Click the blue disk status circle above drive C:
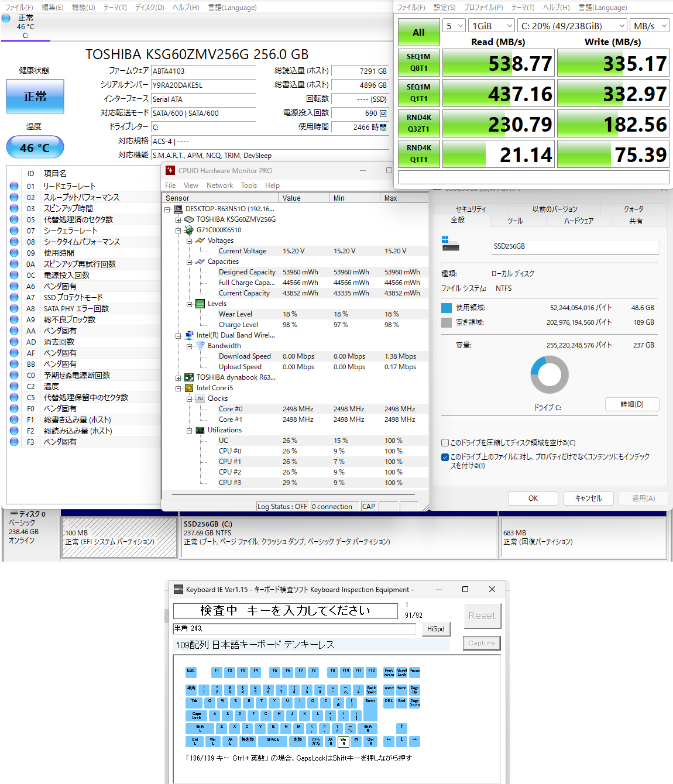673x784 pixels. pyautogui.click(x=6, y=18)
